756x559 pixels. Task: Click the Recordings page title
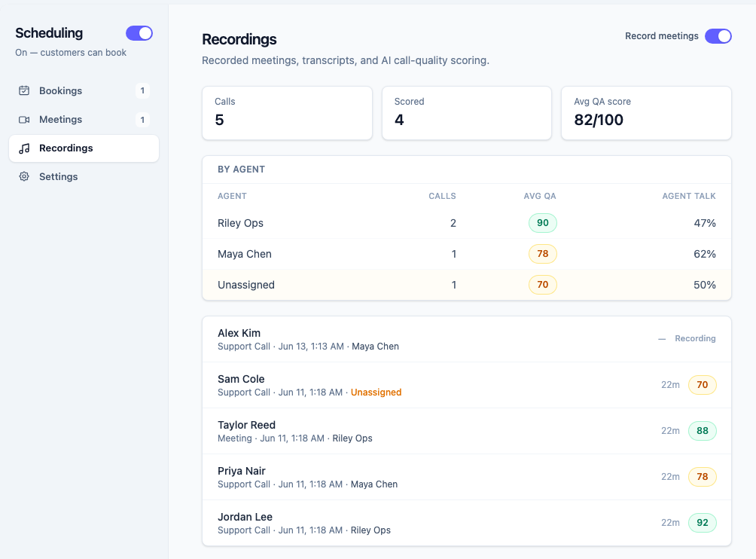click(x=239, y=39)
